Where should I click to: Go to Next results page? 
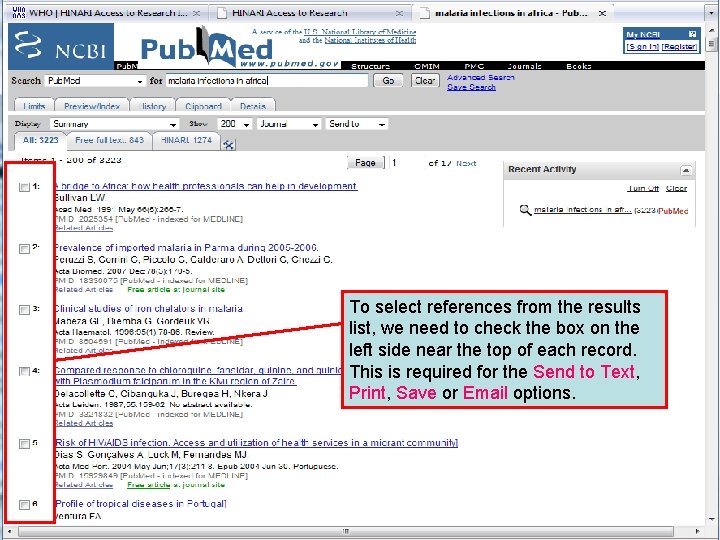(x=466, y=163)
